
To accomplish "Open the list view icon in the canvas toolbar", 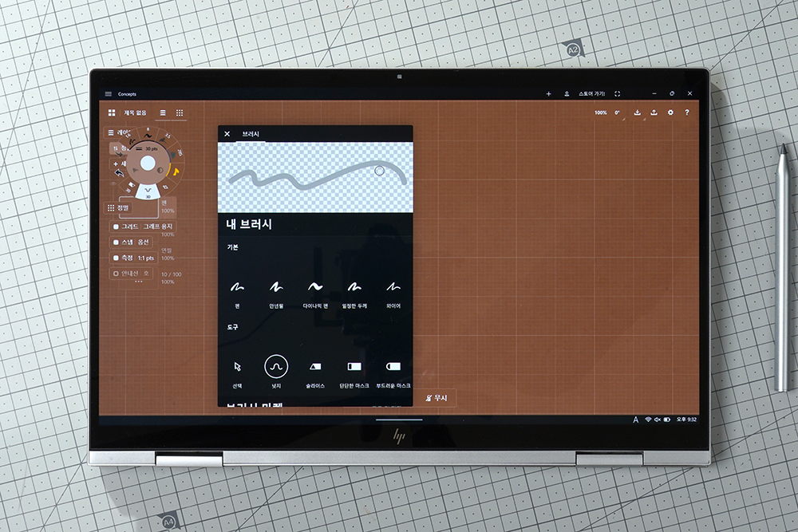I will [163, 112].
